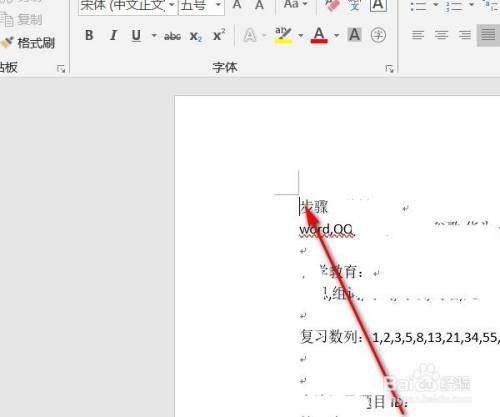Click clear formatting eraser icon

pyautogui.click(x=332, y=5)
